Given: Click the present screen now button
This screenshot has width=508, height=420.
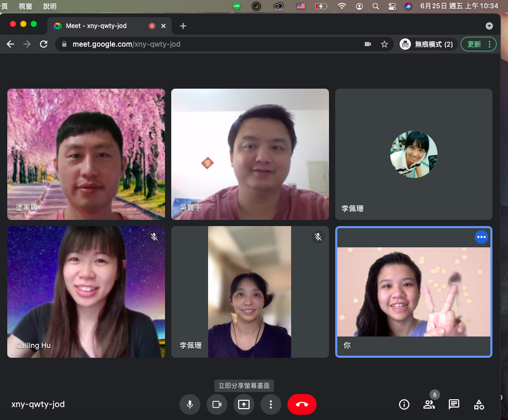Looking at the screenshot, I should tap(244, 404).
